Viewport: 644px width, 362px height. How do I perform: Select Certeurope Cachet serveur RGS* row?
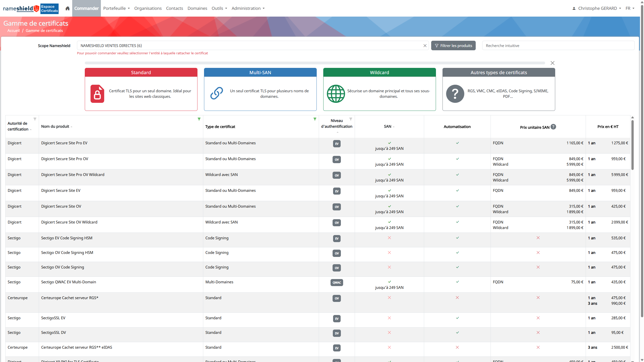[x=318, y=302]
